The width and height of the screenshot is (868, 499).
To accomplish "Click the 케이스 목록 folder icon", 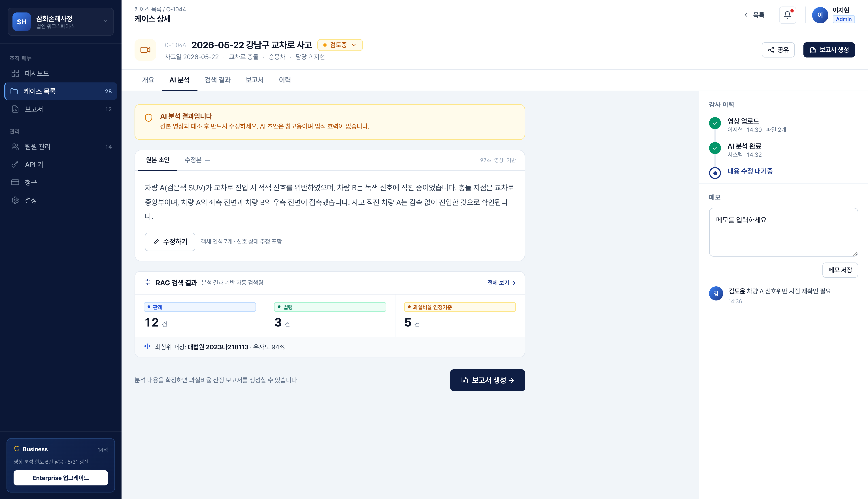I will pyautogui.click(x=14, y=91).
